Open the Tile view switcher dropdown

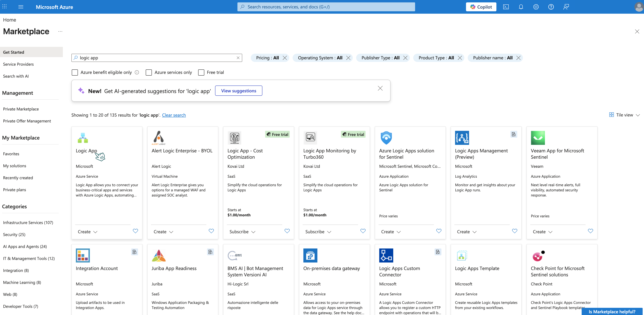point(624,115)
